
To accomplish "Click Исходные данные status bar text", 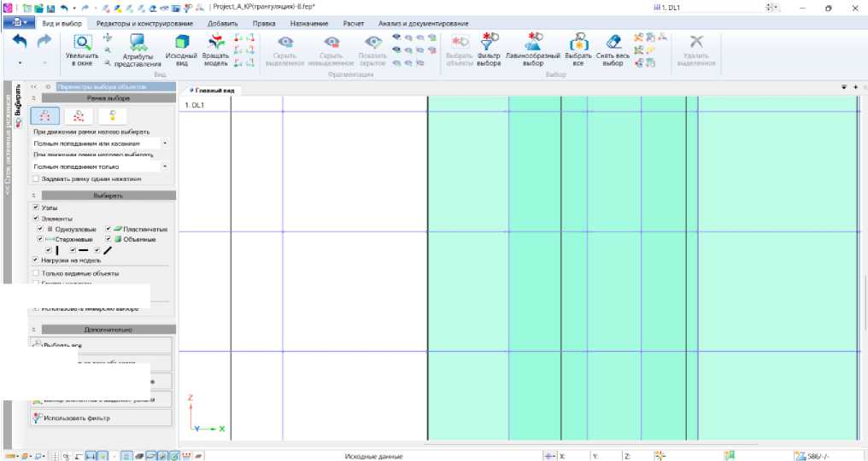I will pyautogui.click(x=373, y=457).
